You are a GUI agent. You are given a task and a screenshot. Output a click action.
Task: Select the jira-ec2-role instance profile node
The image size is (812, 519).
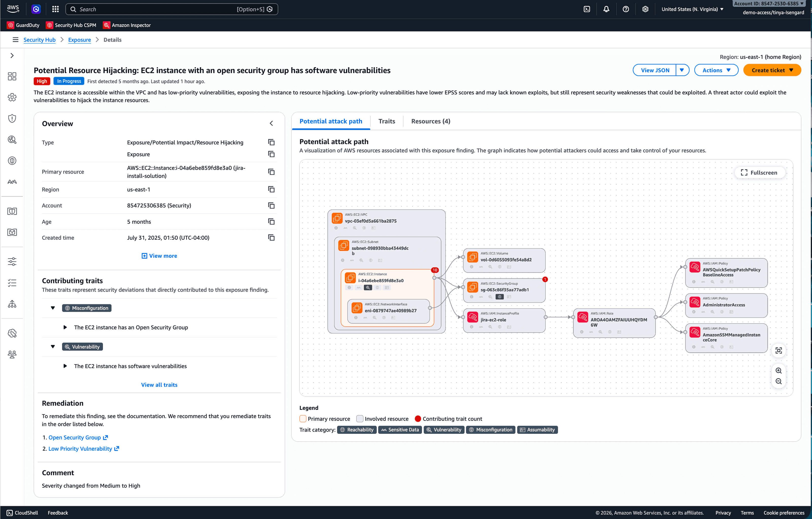point(504,321)
